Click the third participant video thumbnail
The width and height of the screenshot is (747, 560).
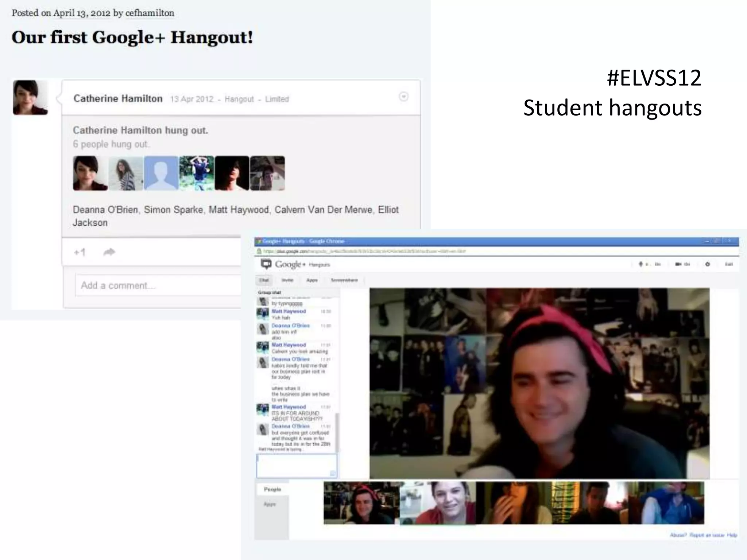click(x=514, y=503)
